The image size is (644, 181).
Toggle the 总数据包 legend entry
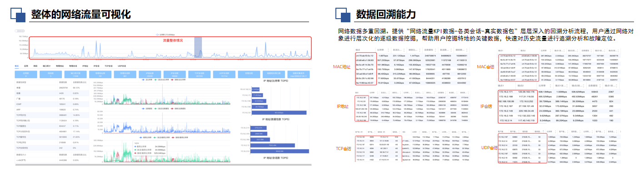(x=147, y=109)
